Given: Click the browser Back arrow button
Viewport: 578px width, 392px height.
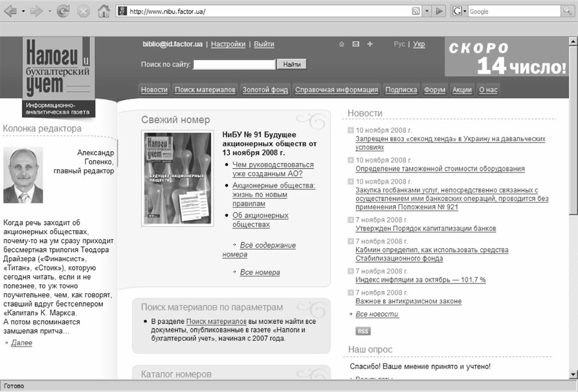Looking at the screenshot, I should click(x=10, y=11).
